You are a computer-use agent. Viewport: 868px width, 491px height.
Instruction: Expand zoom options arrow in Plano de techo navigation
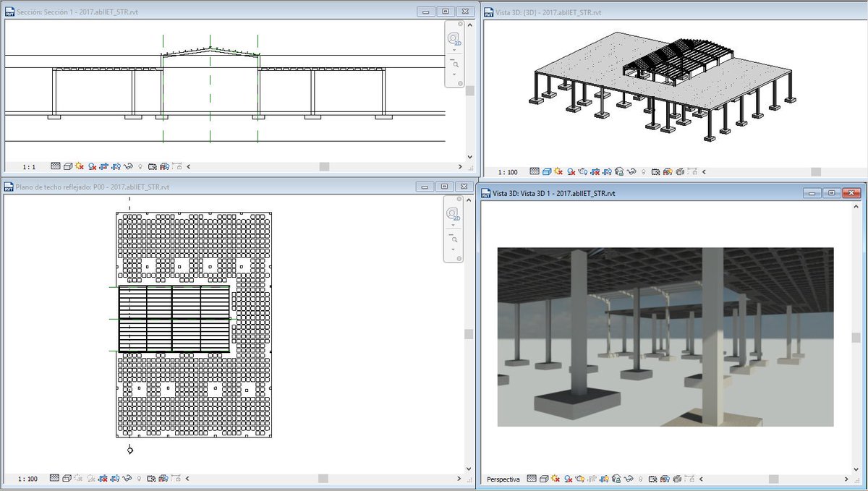coord(454,249)
